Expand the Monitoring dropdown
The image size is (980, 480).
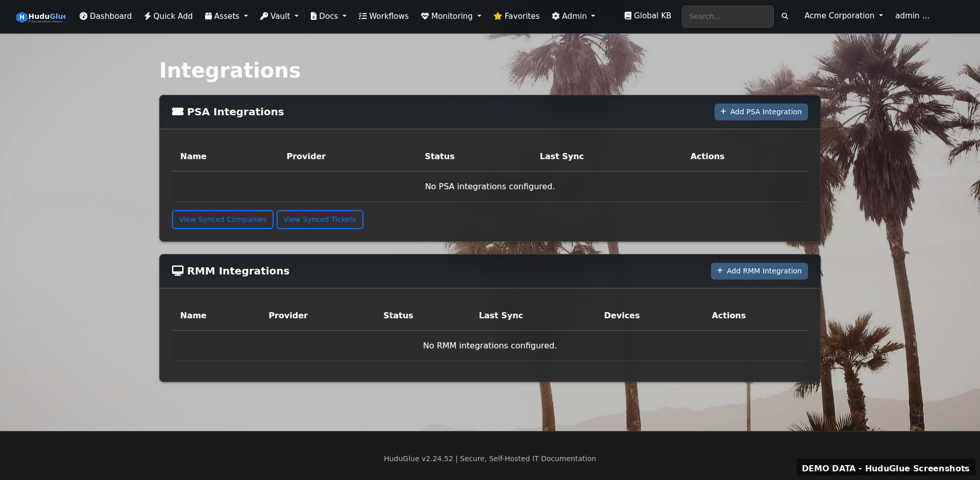click(451, 16)
